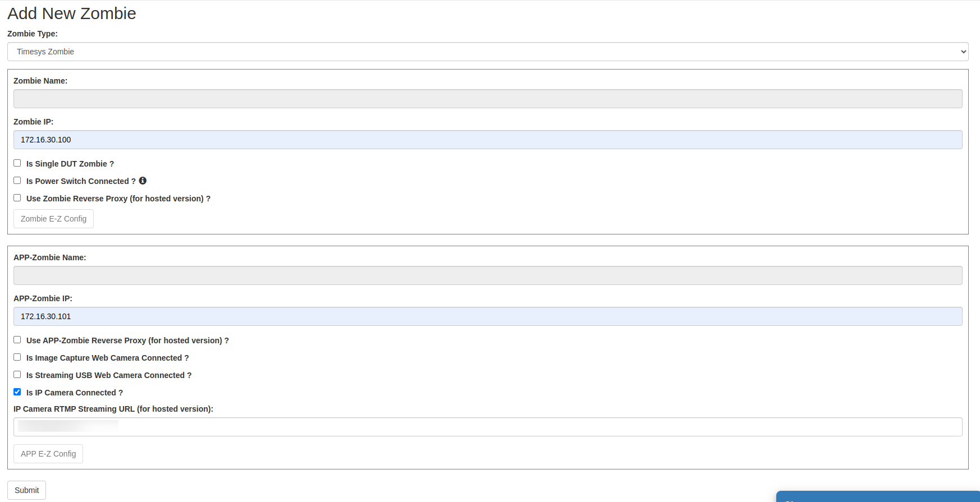Open the Zombie Type dropdown
The height and width of the screenshot is (502, 980).
point(488,52)
